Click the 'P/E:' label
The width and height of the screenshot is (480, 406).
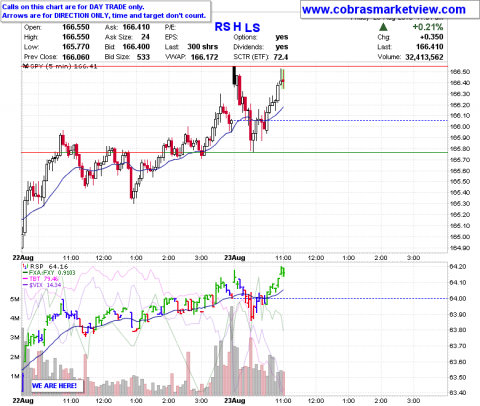(x=170, y=27)
